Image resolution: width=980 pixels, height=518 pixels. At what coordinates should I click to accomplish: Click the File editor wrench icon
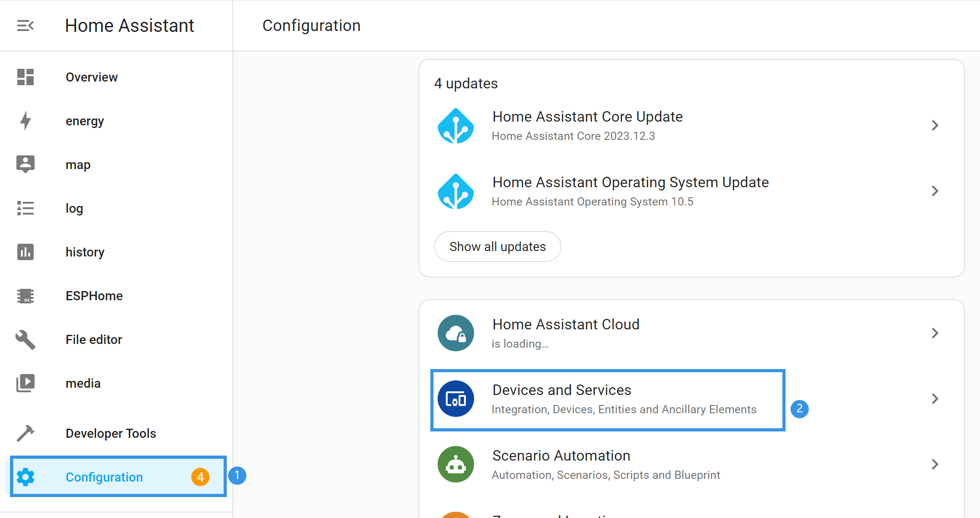pyautogui.click(x=26, y=339)
